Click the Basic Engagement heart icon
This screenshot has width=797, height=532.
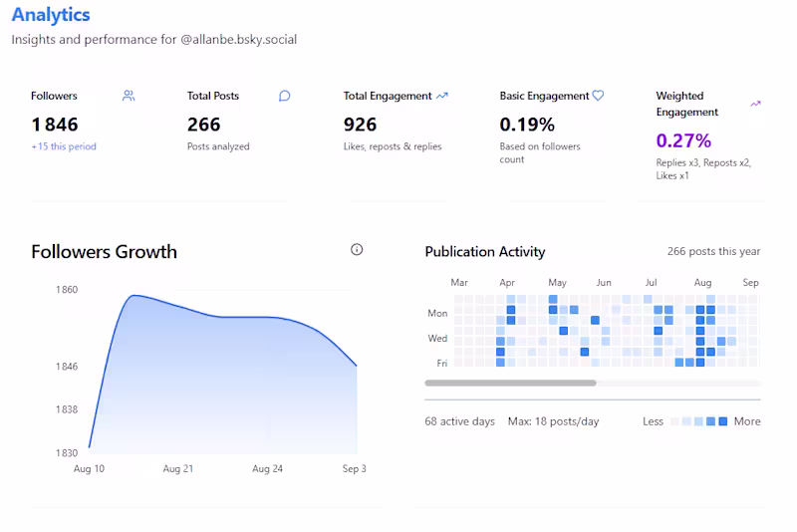(x=599, y=96)
